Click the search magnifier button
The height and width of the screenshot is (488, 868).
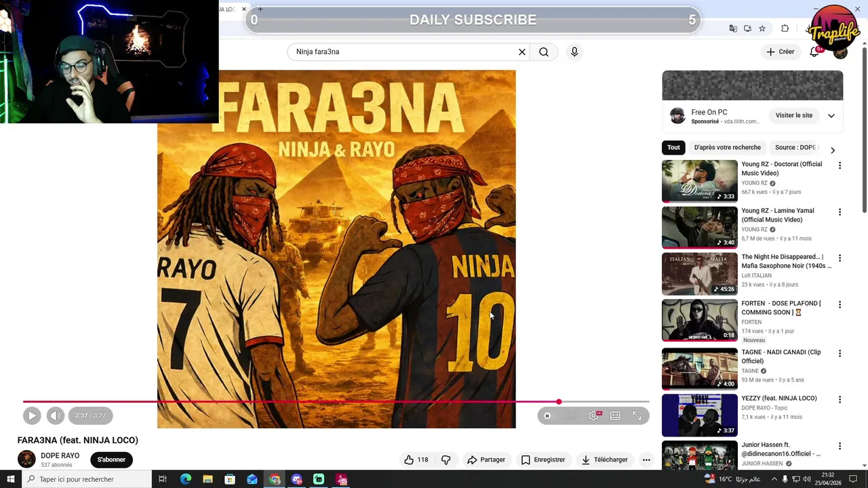[x=544, y=52]
